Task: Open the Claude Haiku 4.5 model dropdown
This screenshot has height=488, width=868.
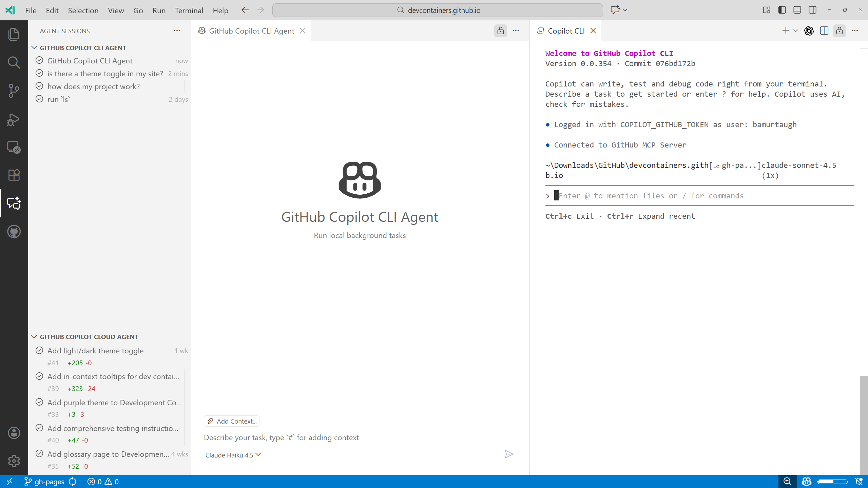Action: tap(233, 455)
